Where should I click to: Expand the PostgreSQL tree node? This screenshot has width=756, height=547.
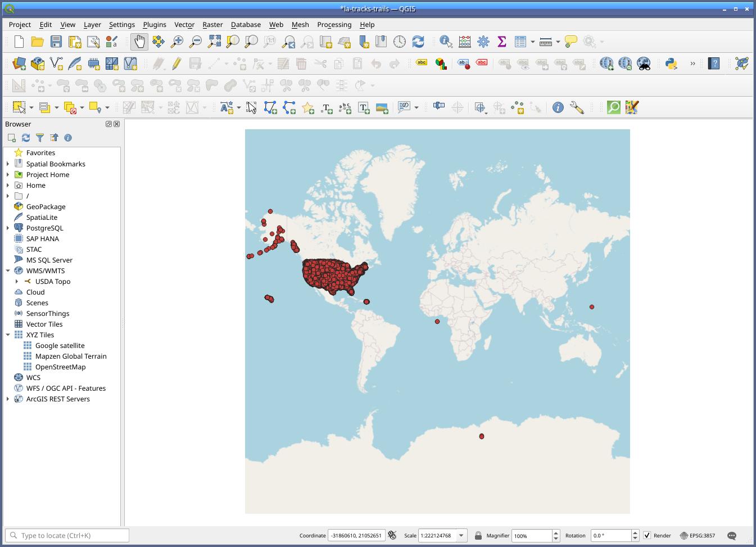tap(8, 228)
